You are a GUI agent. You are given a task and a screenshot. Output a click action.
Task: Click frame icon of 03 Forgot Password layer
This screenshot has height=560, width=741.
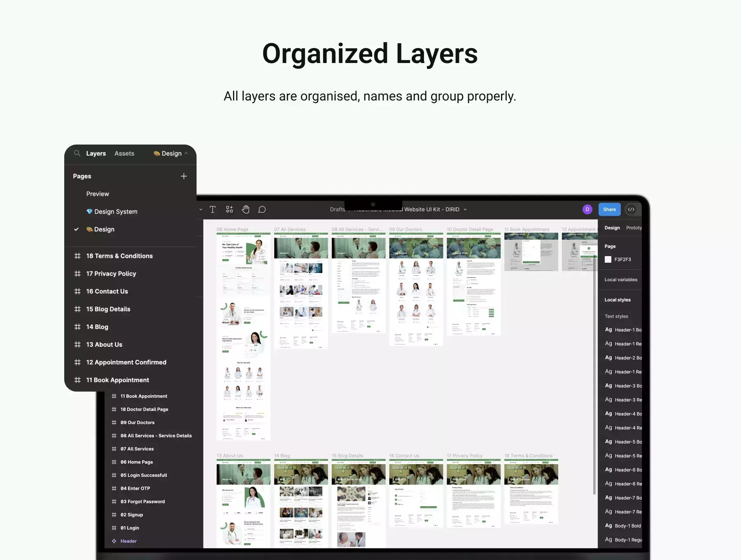(x=114, y=502)
